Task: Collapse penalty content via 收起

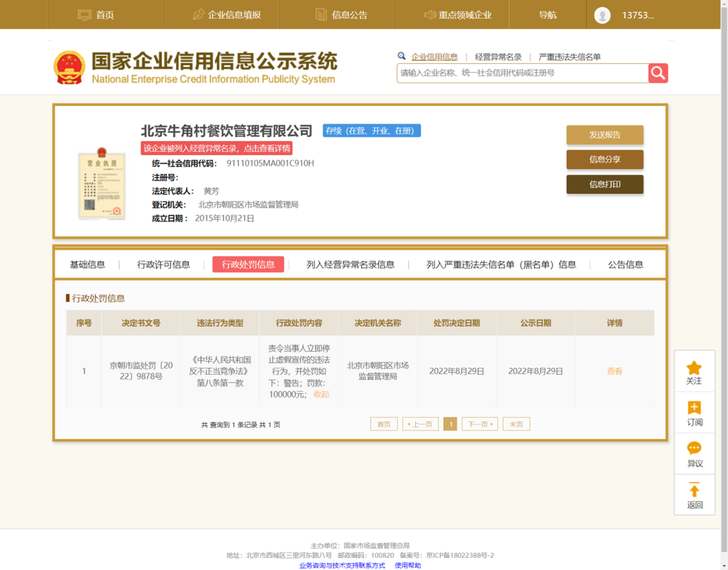Action: [321, 394]
